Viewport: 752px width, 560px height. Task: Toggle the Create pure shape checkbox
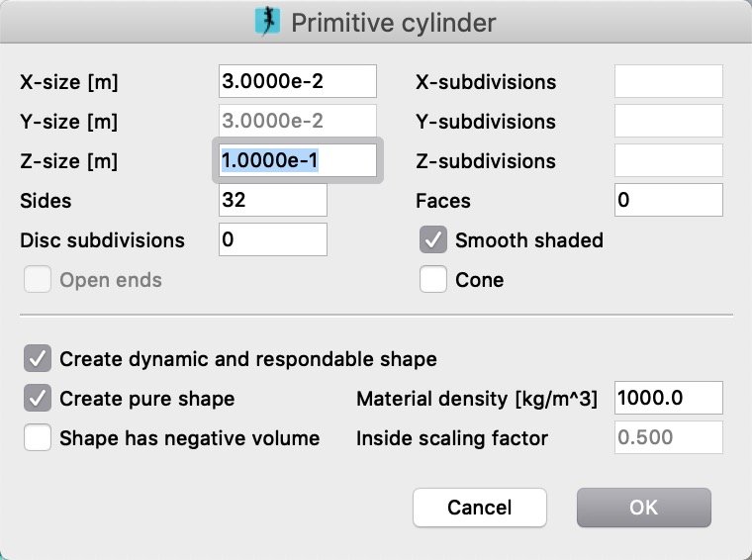[38, 398]
